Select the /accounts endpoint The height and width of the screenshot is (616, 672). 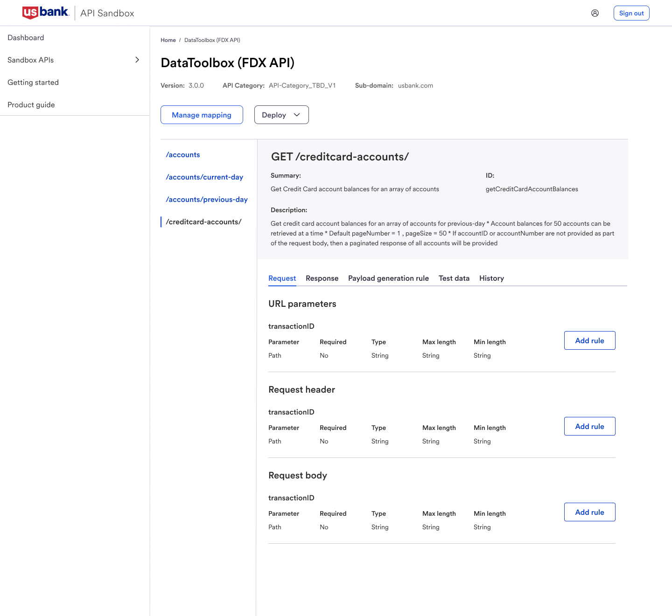click(183, 155)
